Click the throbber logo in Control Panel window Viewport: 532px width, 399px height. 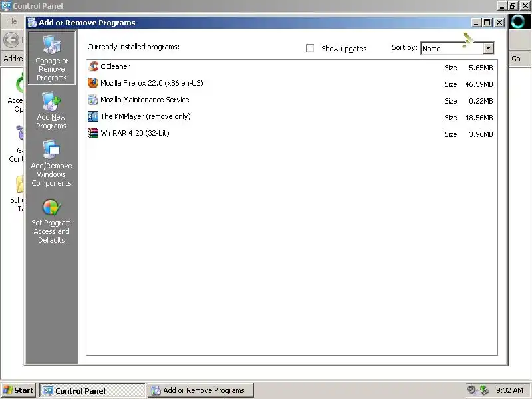(x=518, y=22)
